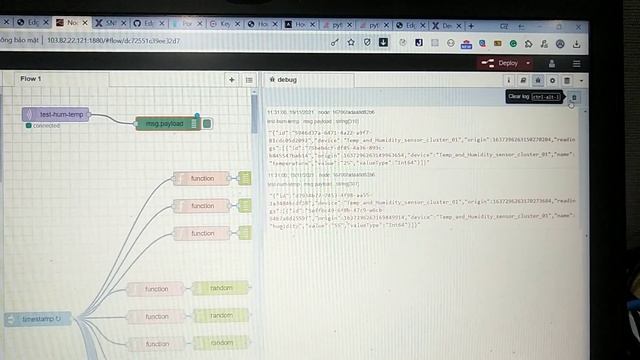Bookmark the page with star icon
Image resolution: width=640 pixels, height=360 pixels.
pos(351,42)
